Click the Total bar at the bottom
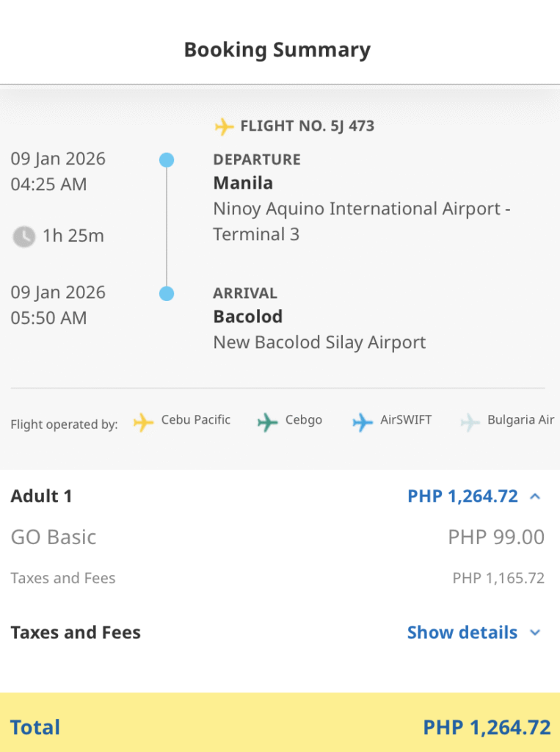This screenshot has height=752, width=560. click(280, 723)
